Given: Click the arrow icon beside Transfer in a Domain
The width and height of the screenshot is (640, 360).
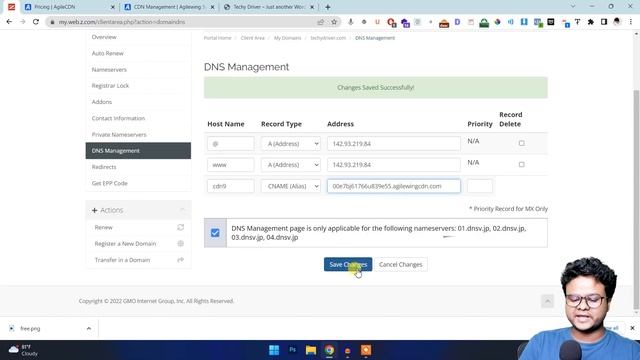Looking at the screenshot, I should 180,260.
